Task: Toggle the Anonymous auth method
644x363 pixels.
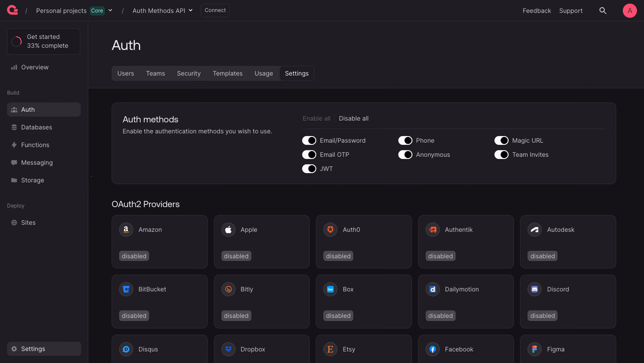Action: click(x=405, y=155)
